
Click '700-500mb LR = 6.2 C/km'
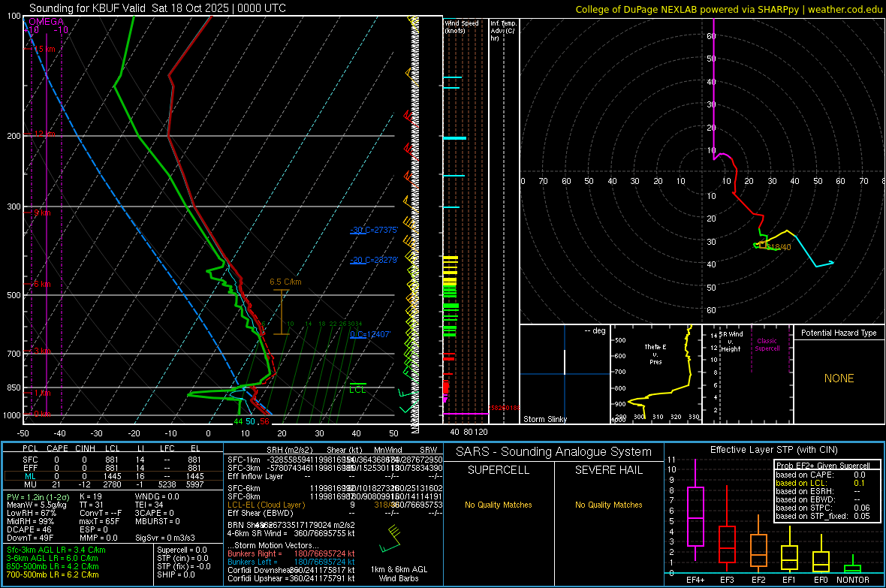click(53, 574)
